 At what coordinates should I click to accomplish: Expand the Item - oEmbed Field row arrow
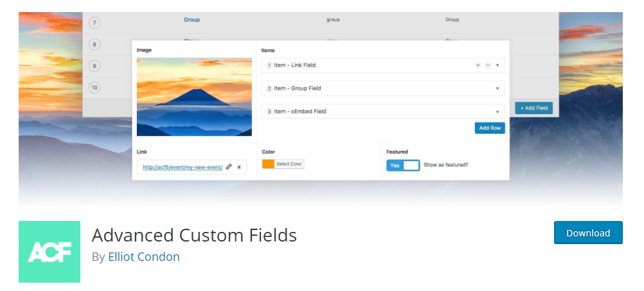(x=497, y=112)
